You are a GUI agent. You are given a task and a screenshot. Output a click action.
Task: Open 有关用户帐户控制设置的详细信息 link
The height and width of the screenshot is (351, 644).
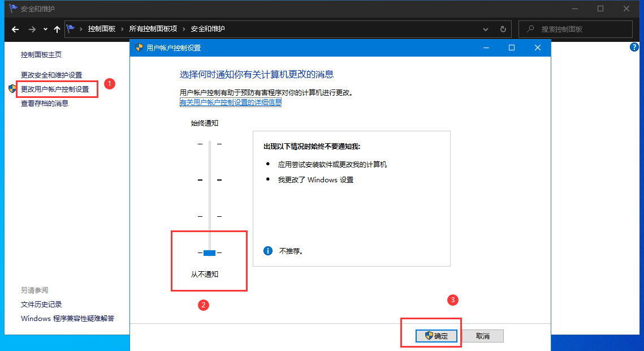coord(231,102)
